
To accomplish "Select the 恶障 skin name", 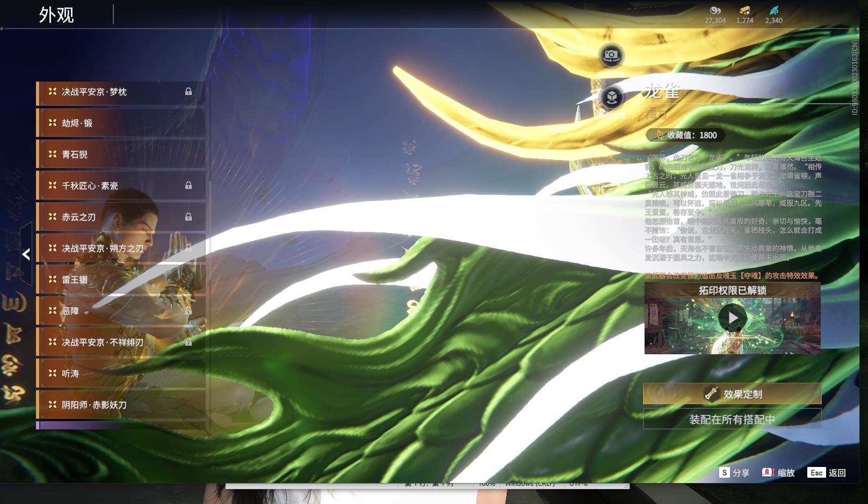I will (70, 311).
